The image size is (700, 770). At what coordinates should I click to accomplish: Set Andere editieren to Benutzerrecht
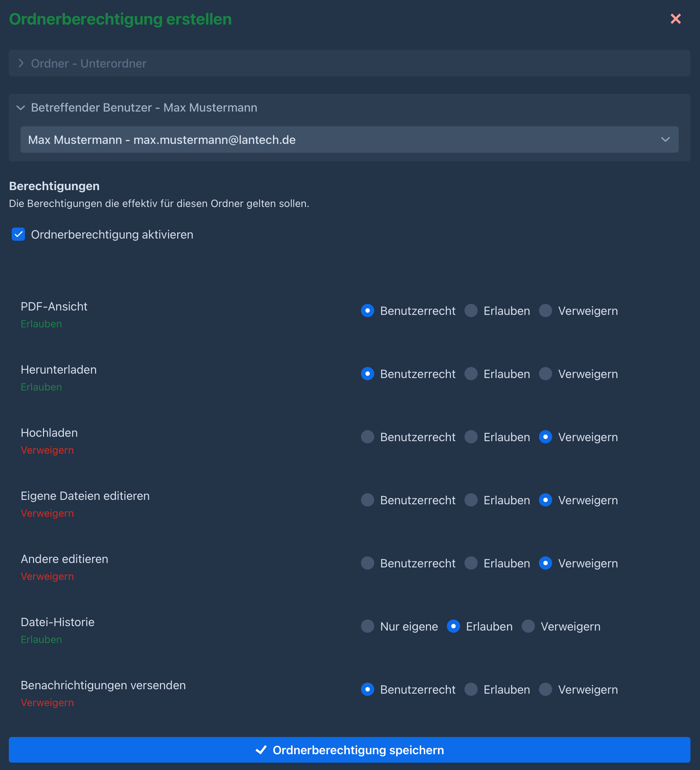[367, 563]
